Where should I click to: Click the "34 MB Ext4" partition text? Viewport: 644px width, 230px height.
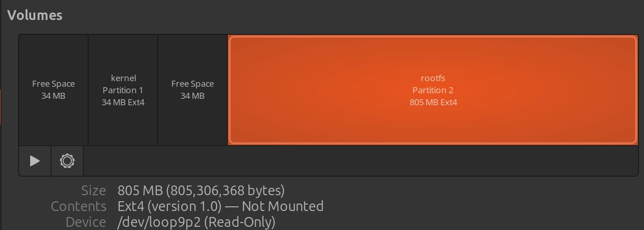pyautogui.click(x=123, y=102)
